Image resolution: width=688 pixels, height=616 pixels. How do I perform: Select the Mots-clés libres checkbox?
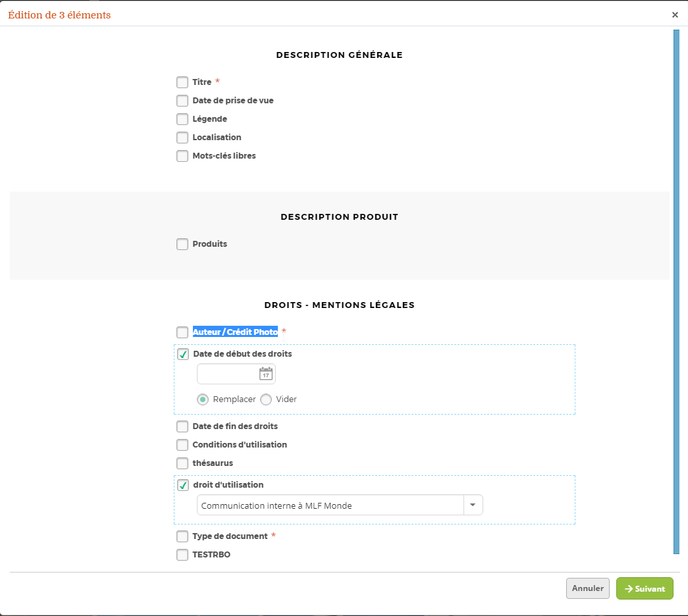click(x=182, y=156)
